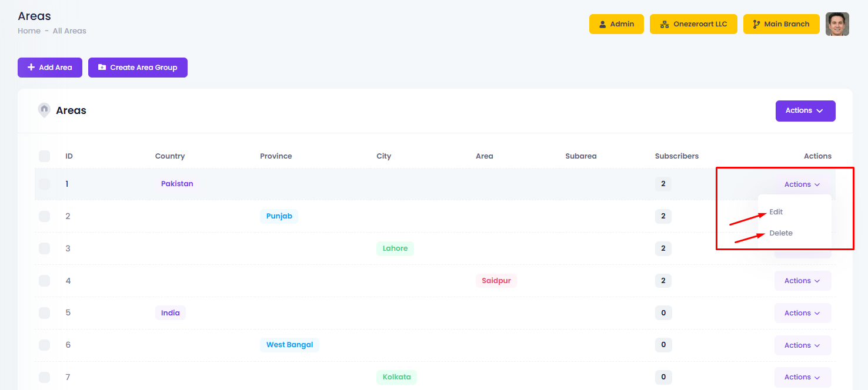Choose Delete from the open Actions menu
Image resolution: width=868 pixels, height=390 pixels.
pos(781,233)
